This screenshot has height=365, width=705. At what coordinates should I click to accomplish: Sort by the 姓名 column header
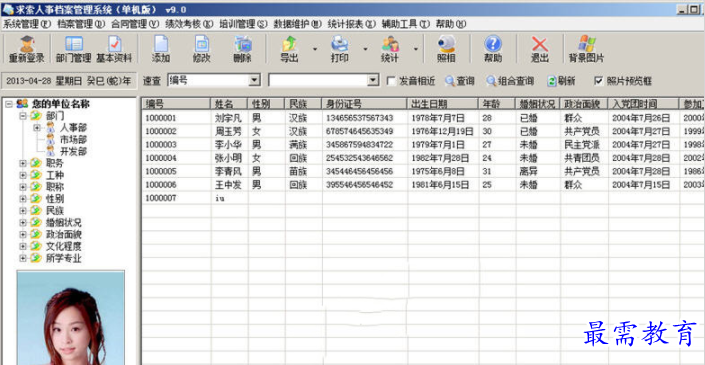[x=229, y=104]
